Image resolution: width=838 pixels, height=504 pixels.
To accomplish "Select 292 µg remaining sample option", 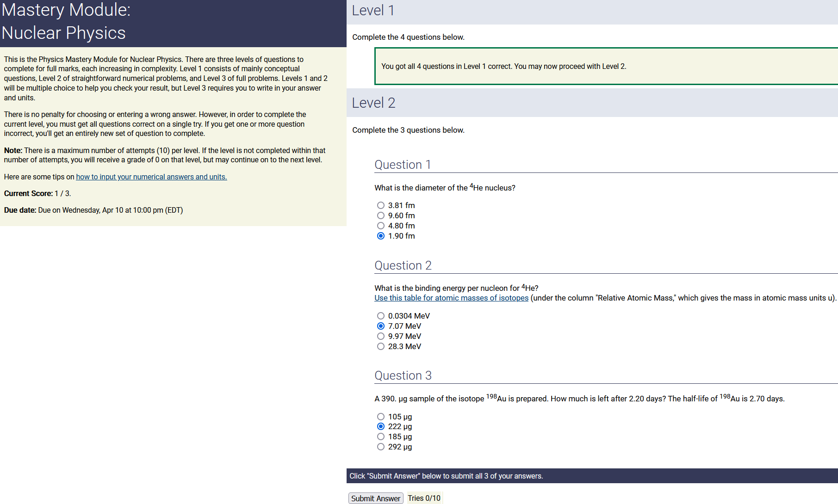I will coord(381,447).
